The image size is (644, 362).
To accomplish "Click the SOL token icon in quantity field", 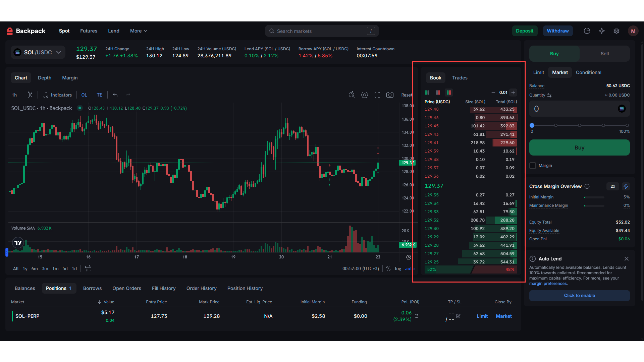I will [x=622, y=109].
